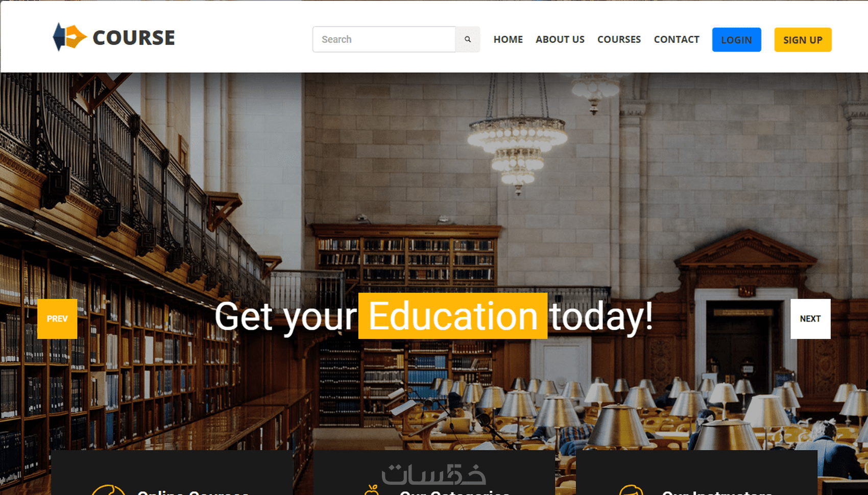Open the Our Categories card

[435, 473]
